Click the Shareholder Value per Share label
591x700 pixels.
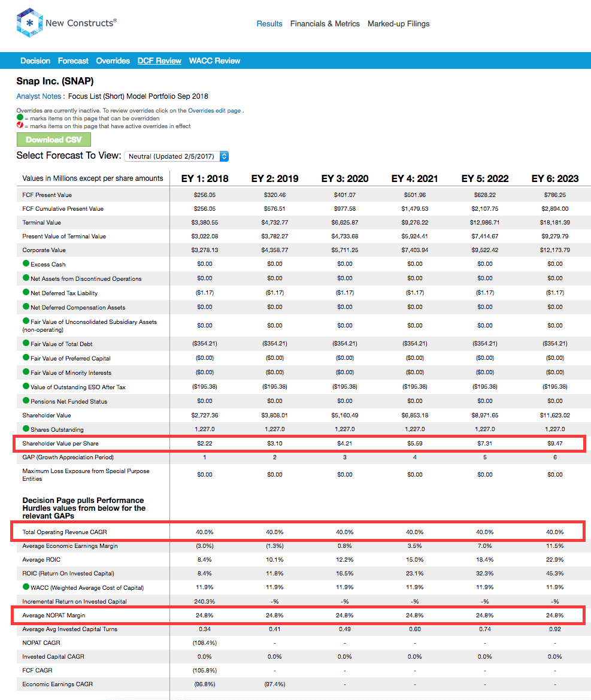[60, 444]
